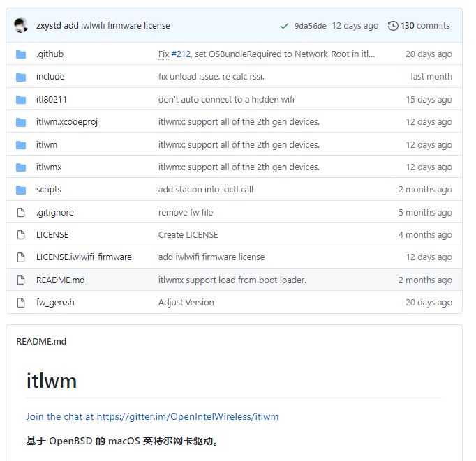Image resolution: width=476 pixels, height=461 pixels.
Task: View the 130 commits history
Action: tap(424, 26)
